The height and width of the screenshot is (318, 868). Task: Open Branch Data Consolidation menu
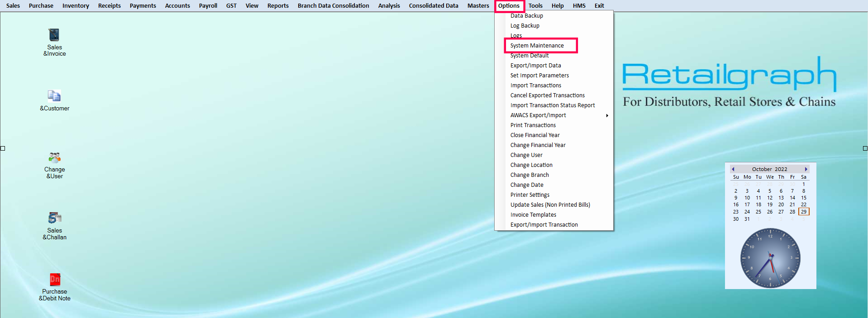[x=334, y=6]
